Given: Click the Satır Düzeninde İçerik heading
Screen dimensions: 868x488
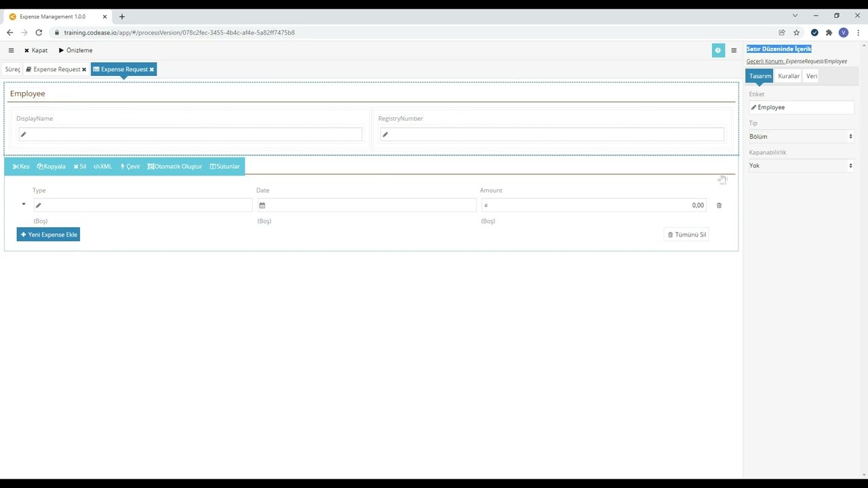Looking at the screenshot, I should point(779,49).
